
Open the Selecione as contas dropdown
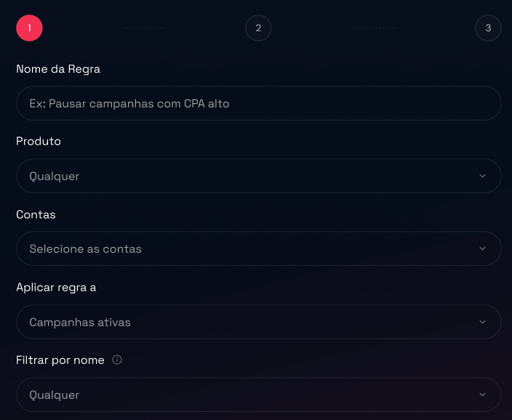point(247,249)
